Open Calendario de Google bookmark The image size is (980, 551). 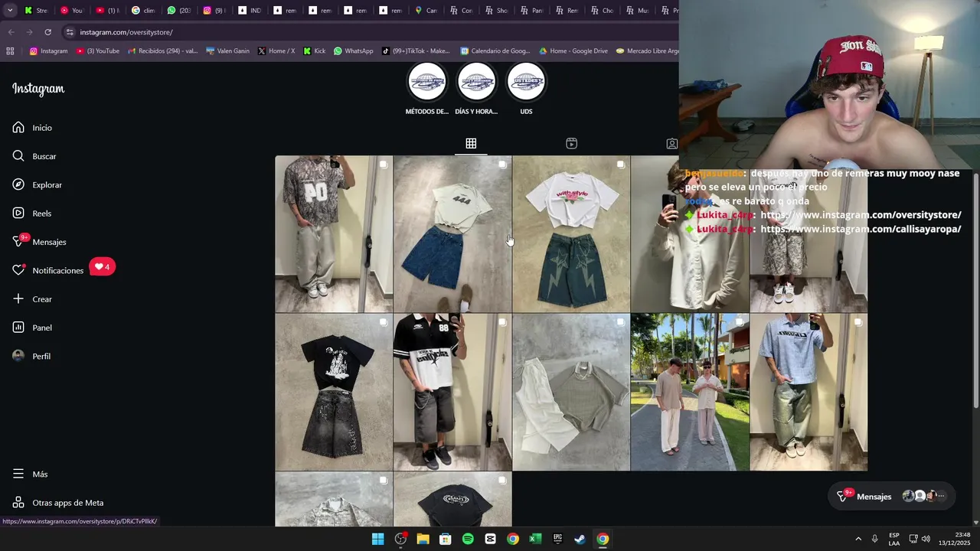click(495, 51)
